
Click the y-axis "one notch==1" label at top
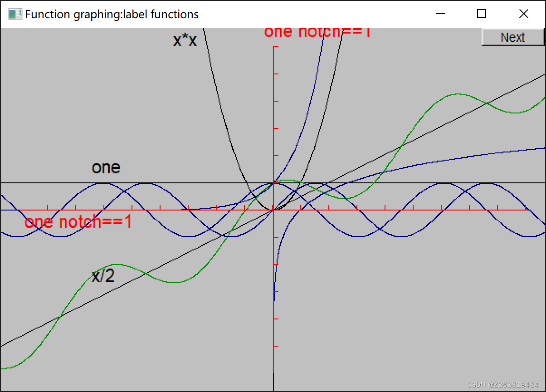tap(317, 33)
